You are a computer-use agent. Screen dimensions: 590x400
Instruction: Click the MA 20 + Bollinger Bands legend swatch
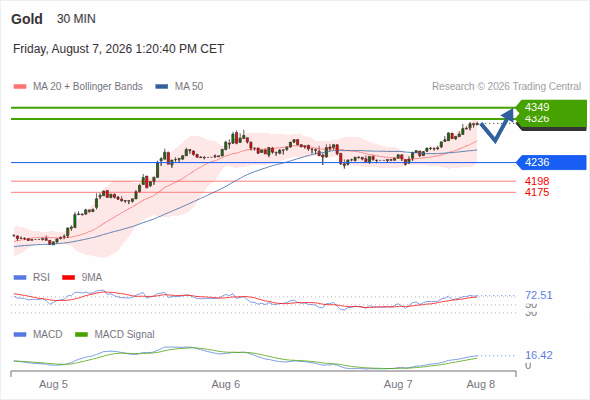(20, 87)
